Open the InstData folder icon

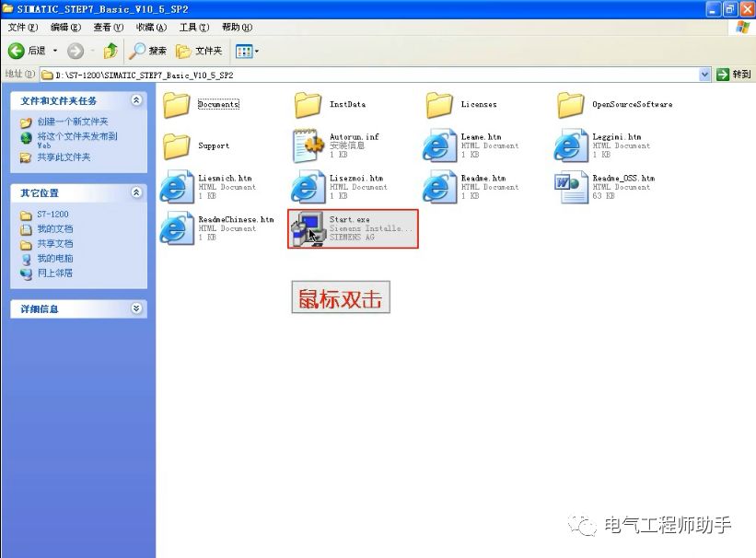pyautogui.click(x=308, y=105)
